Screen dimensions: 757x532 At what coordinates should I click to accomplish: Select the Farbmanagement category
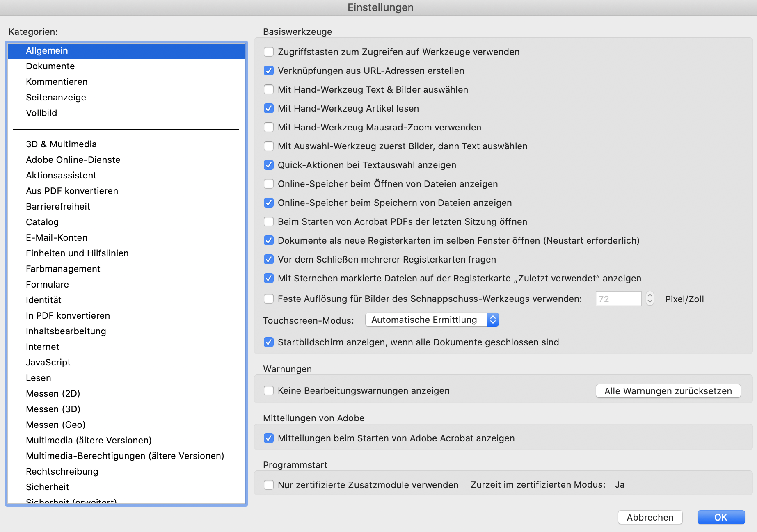coord(126,269)
